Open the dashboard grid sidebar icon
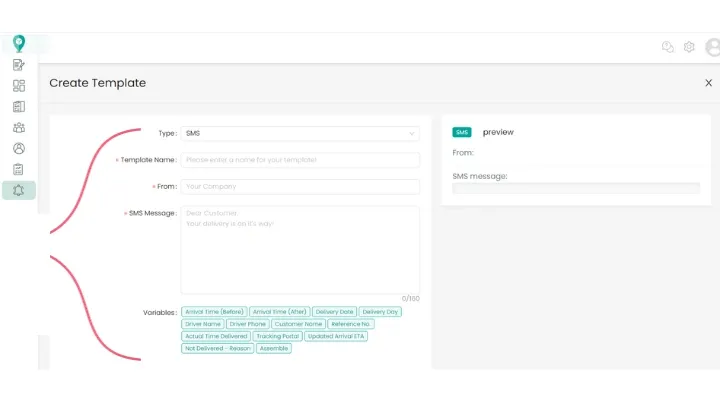The height and width of the screenshot is (405, 720). click(x=18, y=86)
